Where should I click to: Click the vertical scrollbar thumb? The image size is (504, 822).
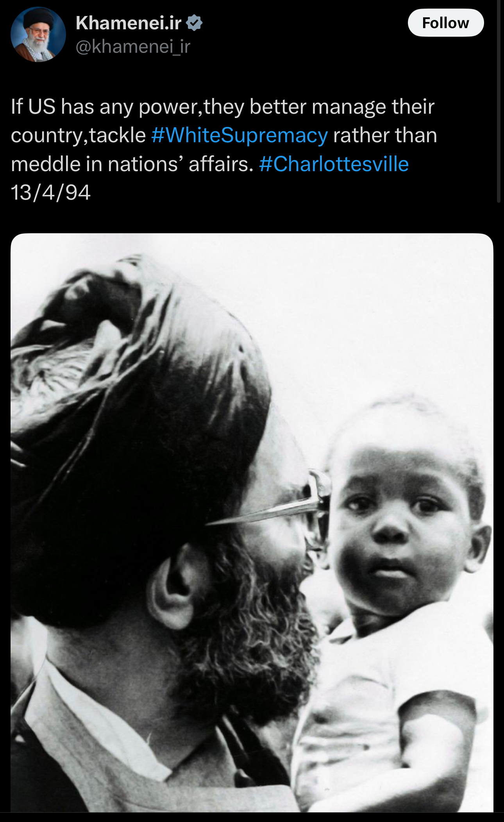499,101
